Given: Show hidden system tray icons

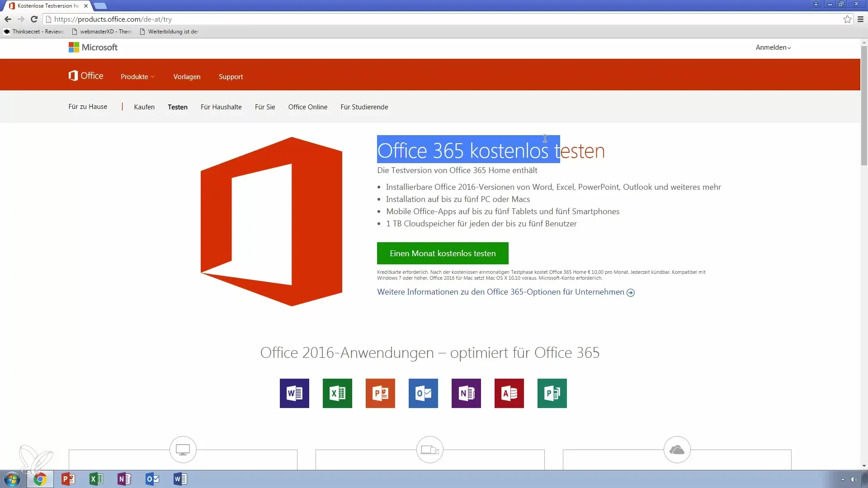Looking at the screenshot, I should pos(843,479).
